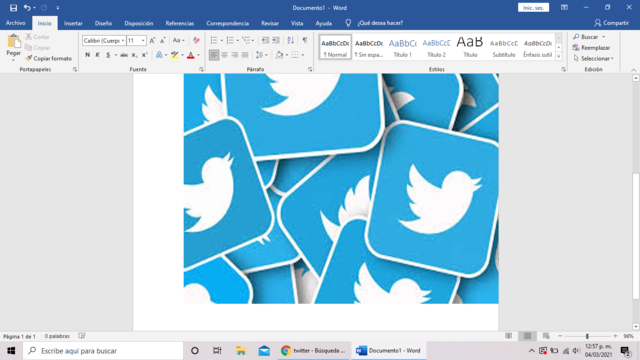Use the Copiar formato brush
The image size is (640, 360).
pos(49,58)
